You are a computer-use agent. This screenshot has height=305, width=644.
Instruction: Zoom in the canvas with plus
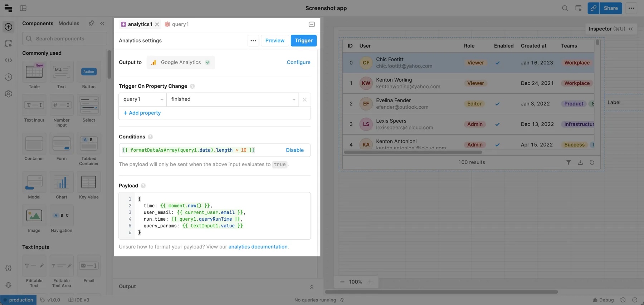tap(370, 282)
